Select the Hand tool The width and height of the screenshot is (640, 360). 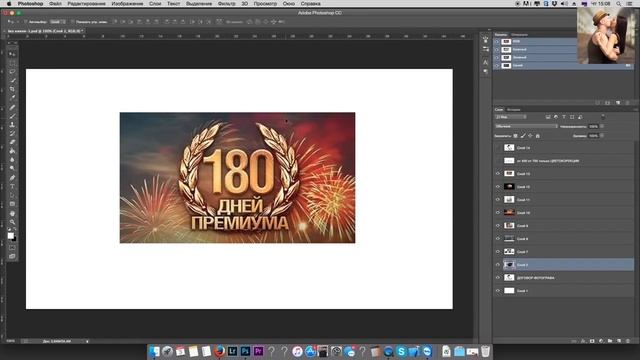pyautogui.click(x=12, y=213)
